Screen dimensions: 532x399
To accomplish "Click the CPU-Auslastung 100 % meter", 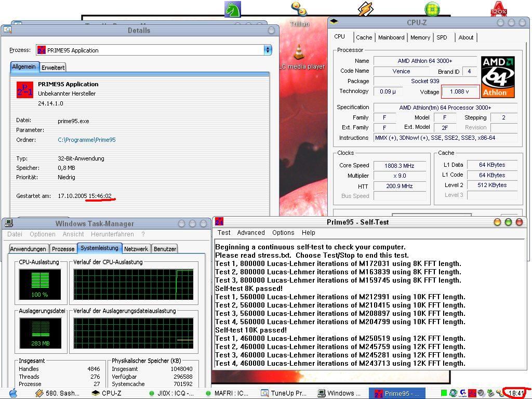I will coord(40,284).
